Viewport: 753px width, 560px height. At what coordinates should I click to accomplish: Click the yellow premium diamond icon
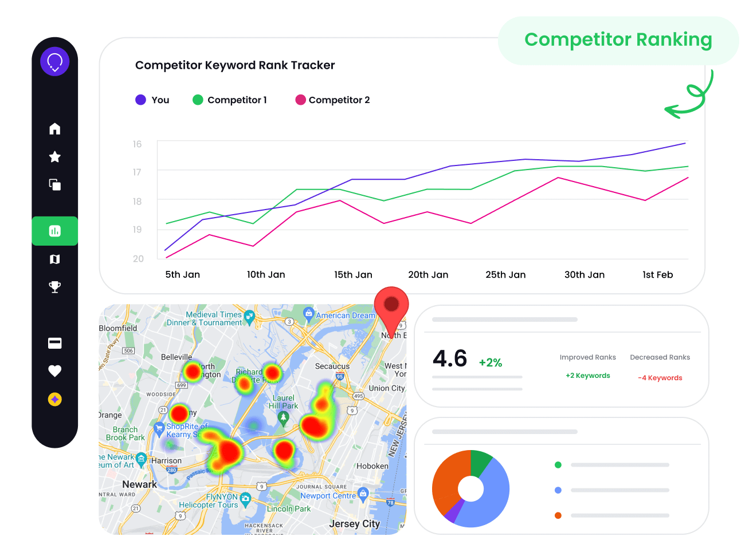tap(54, 399)
